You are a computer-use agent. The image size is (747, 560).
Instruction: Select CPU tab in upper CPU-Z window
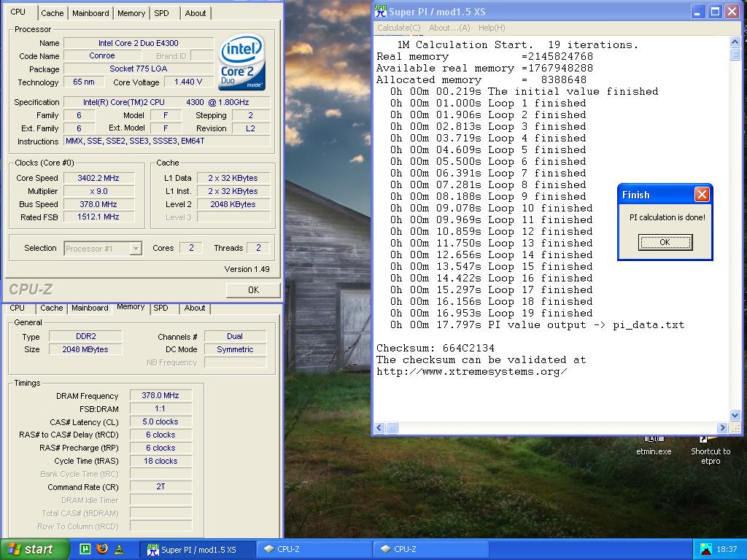18,12
